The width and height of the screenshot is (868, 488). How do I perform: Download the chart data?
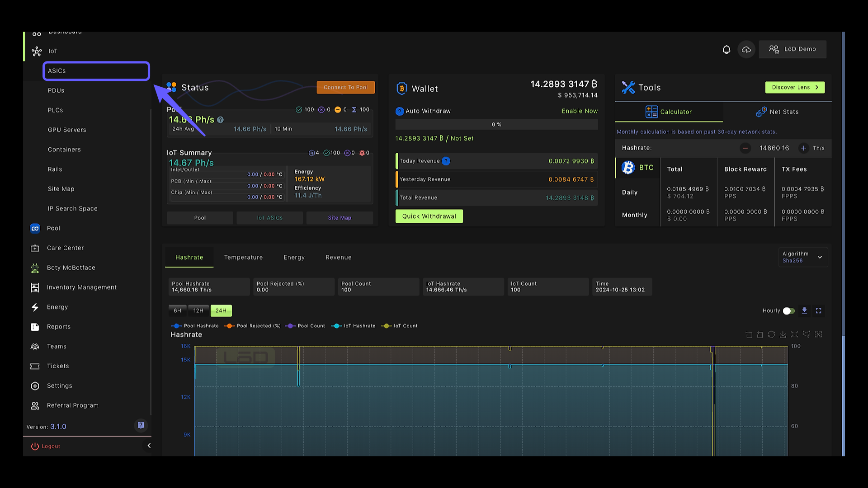[x=804, y=310]
